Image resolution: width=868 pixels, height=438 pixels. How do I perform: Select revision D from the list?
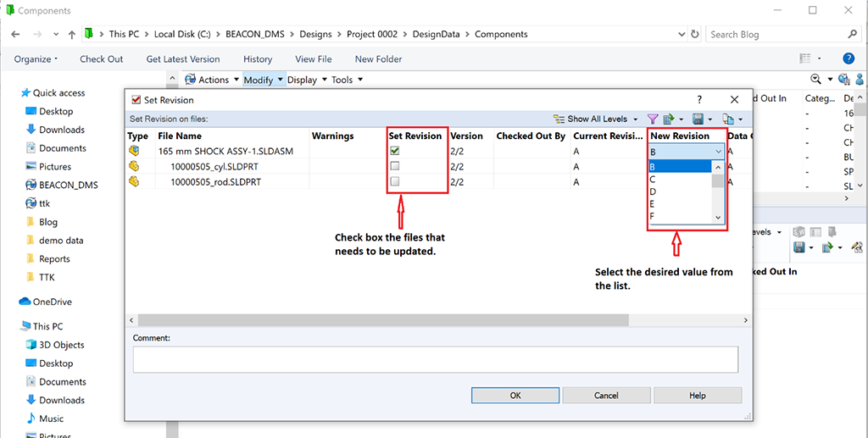680,191
